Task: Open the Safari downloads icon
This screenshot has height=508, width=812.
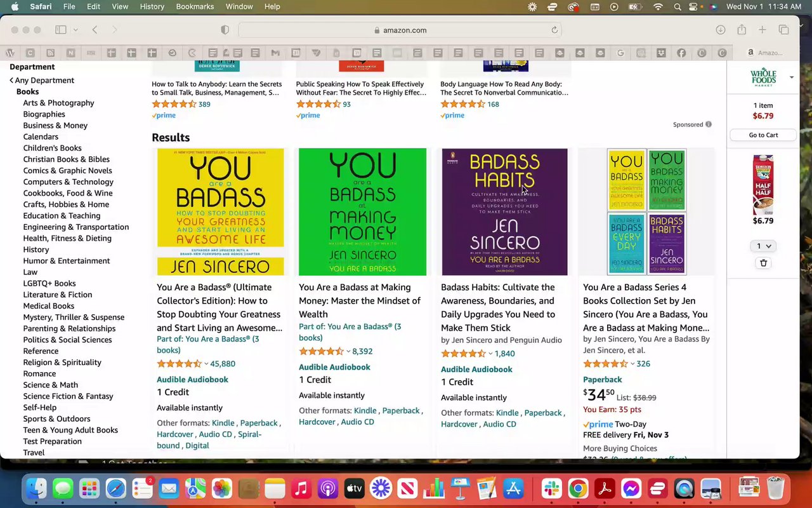Action: 721,30
